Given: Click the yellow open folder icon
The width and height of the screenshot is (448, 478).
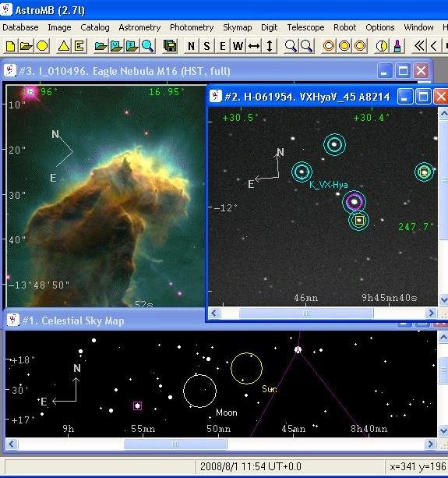Looking at the screenshot, I should (x=26, y=46).
